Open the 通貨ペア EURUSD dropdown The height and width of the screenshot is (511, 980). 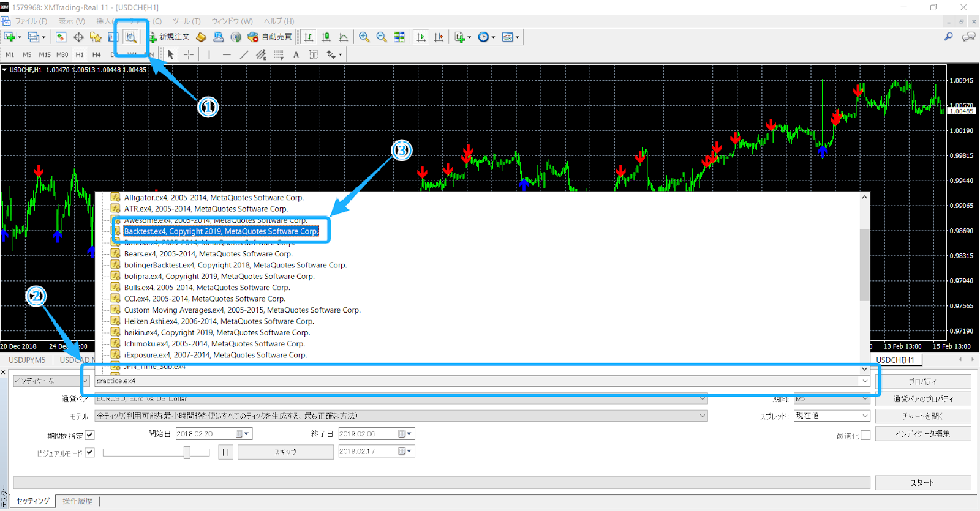point(703,398)
